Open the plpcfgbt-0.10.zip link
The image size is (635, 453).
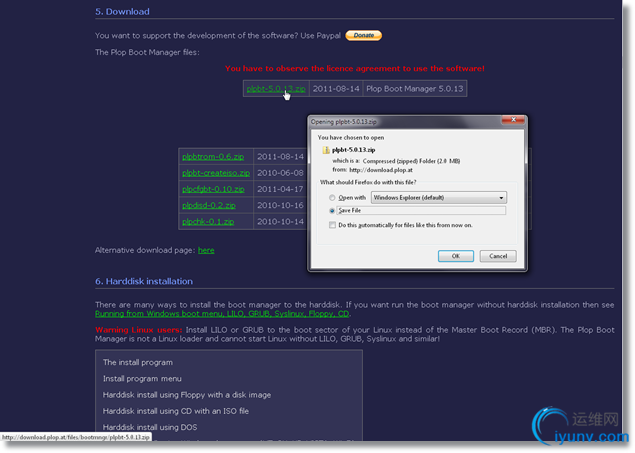tap(213, 189)
